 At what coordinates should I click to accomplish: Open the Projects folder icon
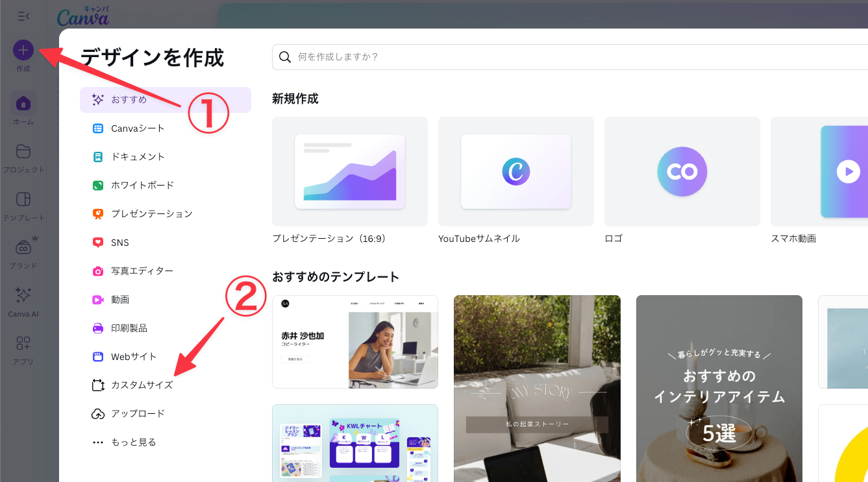pyautogui.click(x=23, y=151)
